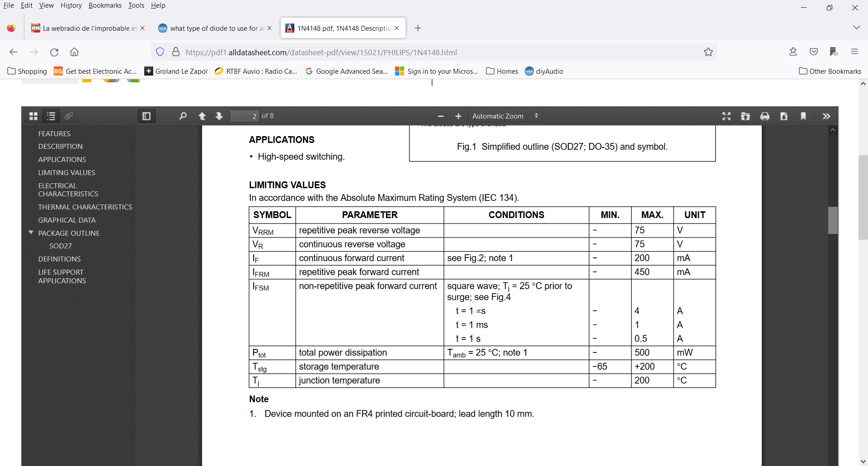This screenshot has height=466, width=868.
Task: Close the 1N4148 pdf tab
Action: point(396,28)
